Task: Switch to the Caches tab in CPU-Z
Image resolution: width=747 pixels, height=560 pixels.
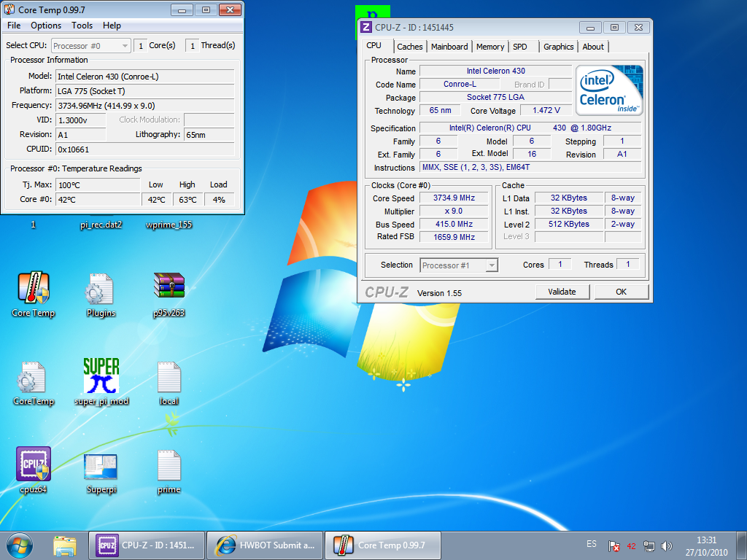Action: coord(410,47)
